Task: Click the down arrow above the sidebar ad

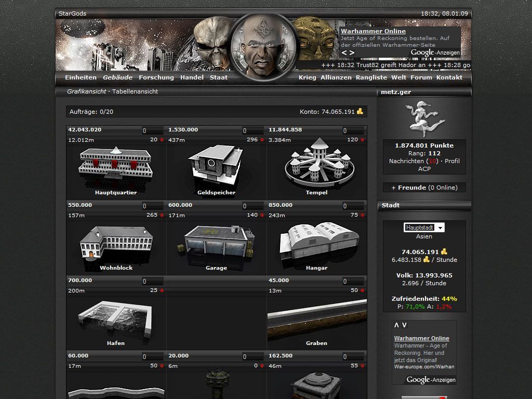Action: pyautogui.click(x=404, y=325)
